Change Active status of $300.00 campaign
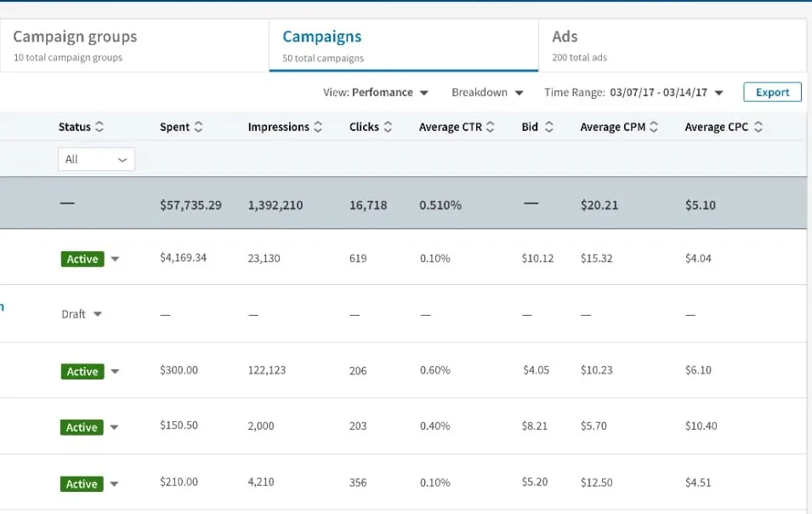812x514 pixels. click(115, 372)
